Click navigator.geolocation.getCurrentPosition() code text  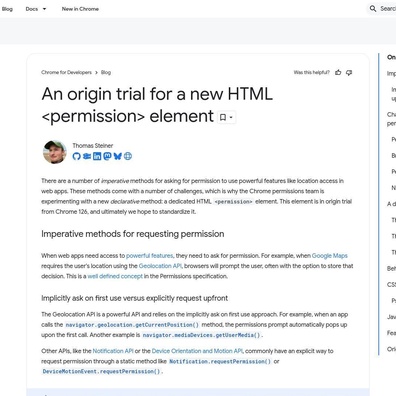point(132,325)
